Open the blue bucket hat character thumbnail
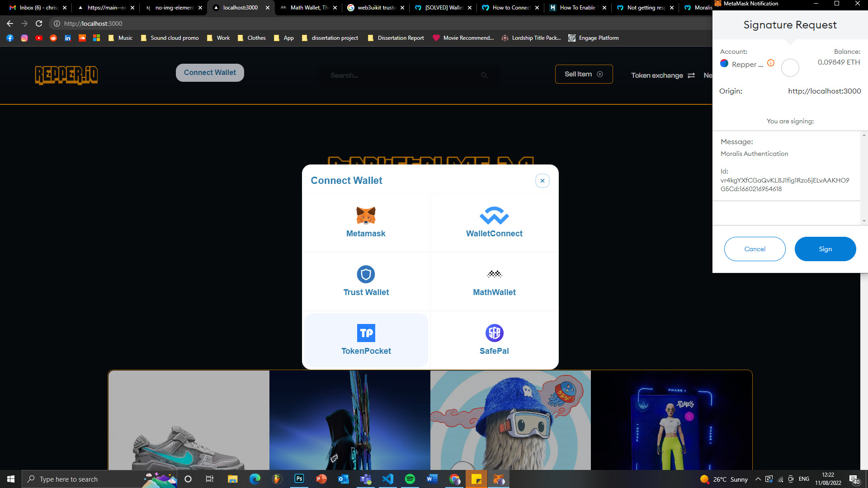 click(x=510, y=420)
